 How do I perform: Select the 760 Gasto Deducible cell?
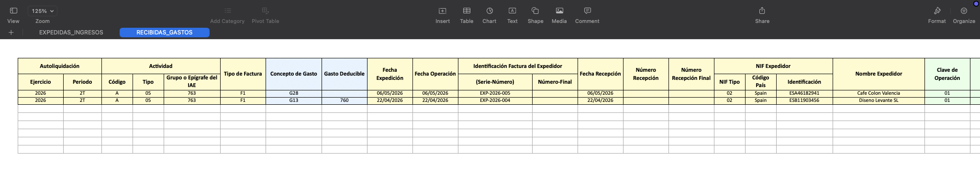[x=345, y=100]
